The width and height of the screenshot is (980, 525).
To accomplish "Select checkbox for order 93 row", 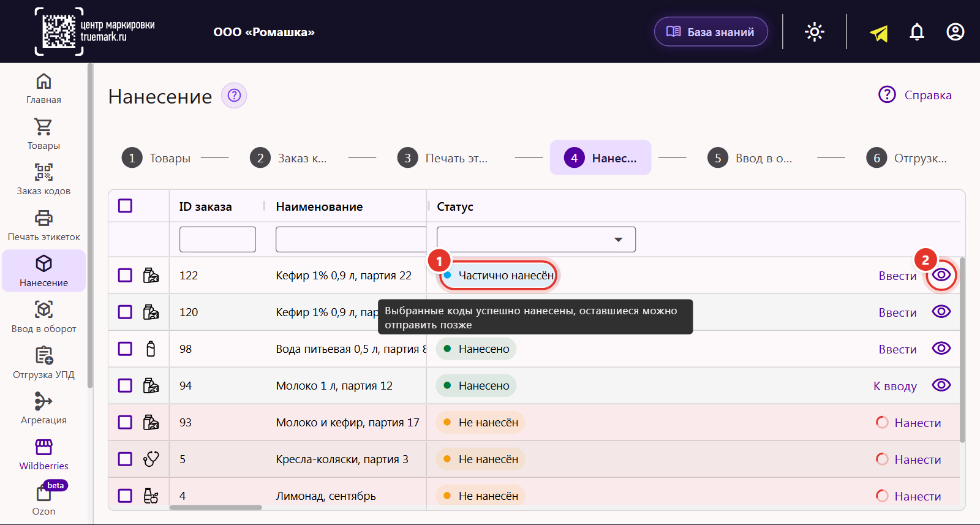I will 125,422.
